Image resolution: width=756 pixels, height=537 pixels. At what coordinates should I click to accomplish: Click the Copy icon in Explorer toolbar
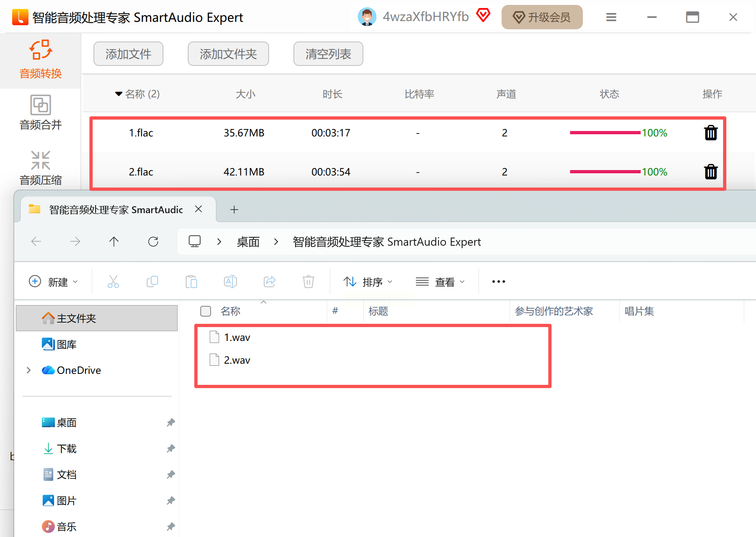(x=152, y=282)
